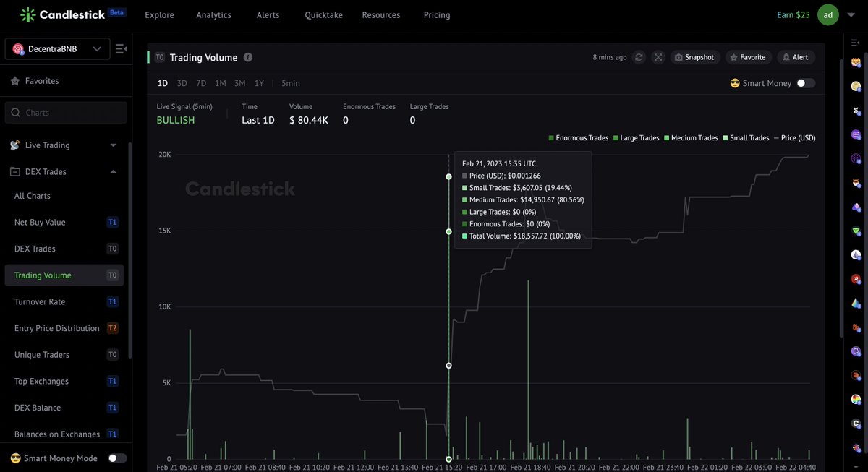868x472 pixels.
Task: Select the purple dotted globe token in right rail
Action: [856, 158]
